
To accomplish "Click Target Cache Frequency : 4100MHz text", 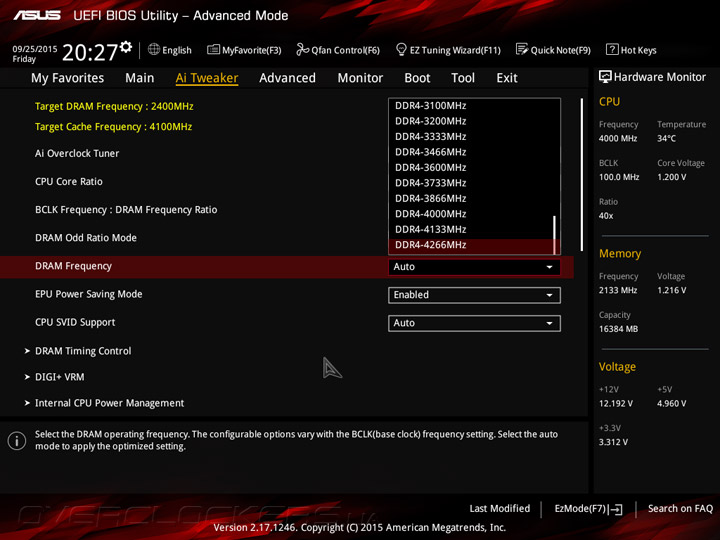I will pyautogui.click(x=113, y=127).
